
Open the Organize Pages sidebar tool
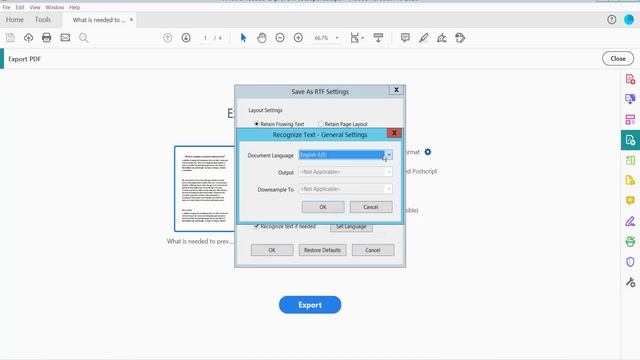(630, 120)
